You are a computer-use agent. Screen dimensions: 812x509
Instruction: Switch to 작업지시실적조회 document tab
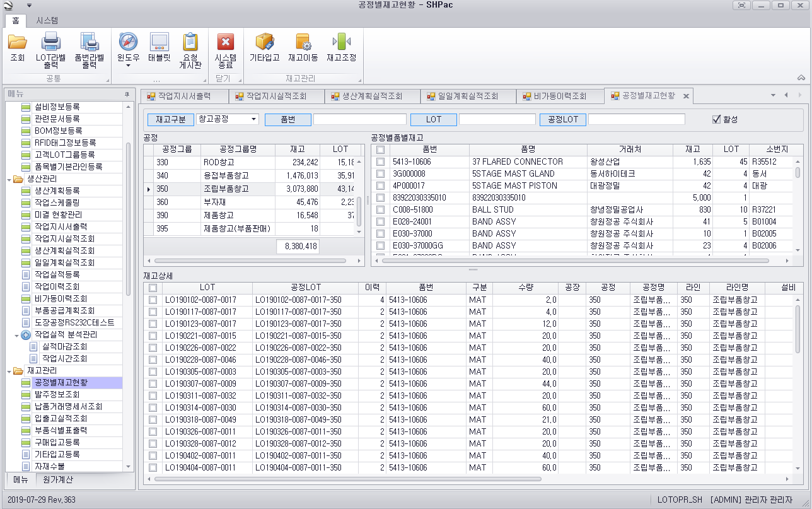[x=276, y=96]
